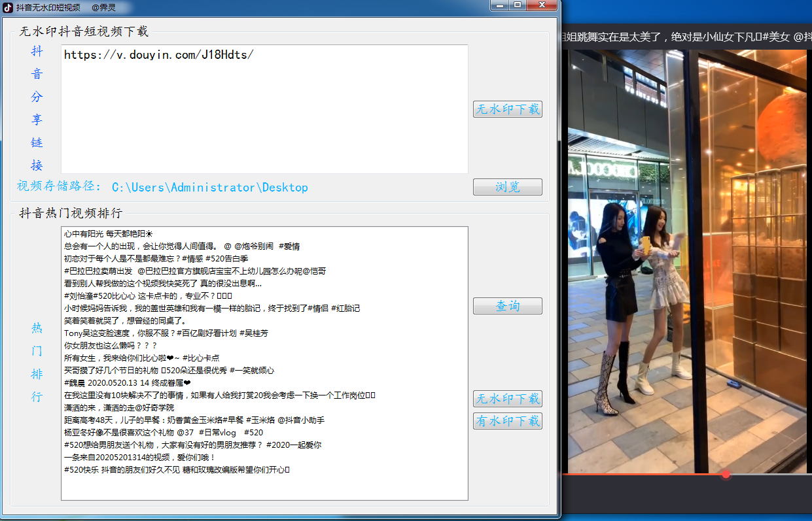The width and height of the screenshot is (812, 521).
Task: Select the row "笑着笑着就哭了，想曾经的同桌了。"
Action: [264, 320]
